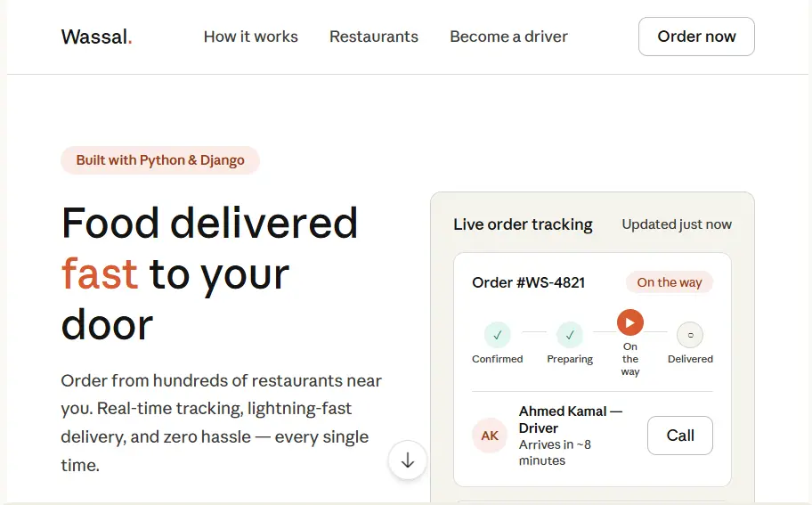812x505 pixels.
Task: Click the orange On the way play icon
Action: 630,322
